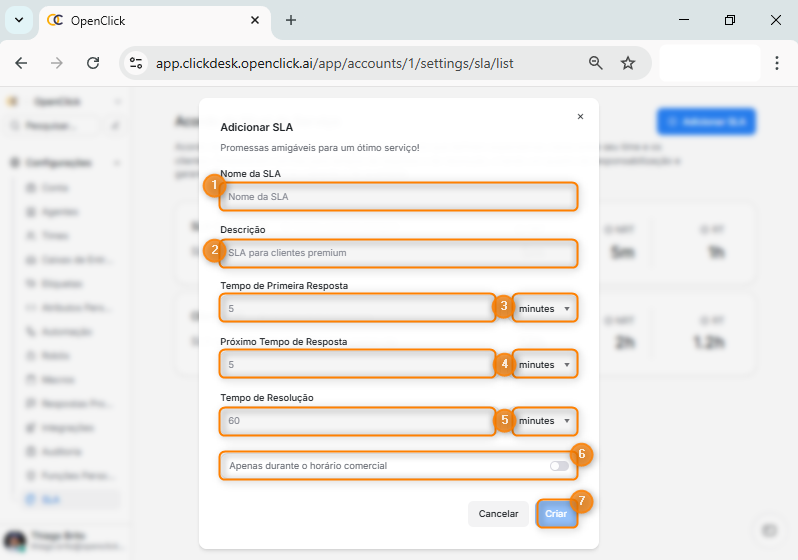The width and height of the screenshot is (798, 560).
Task: Open Tempo de Primeira Resposta unit dropdown
Action: [x=545, y=309]
